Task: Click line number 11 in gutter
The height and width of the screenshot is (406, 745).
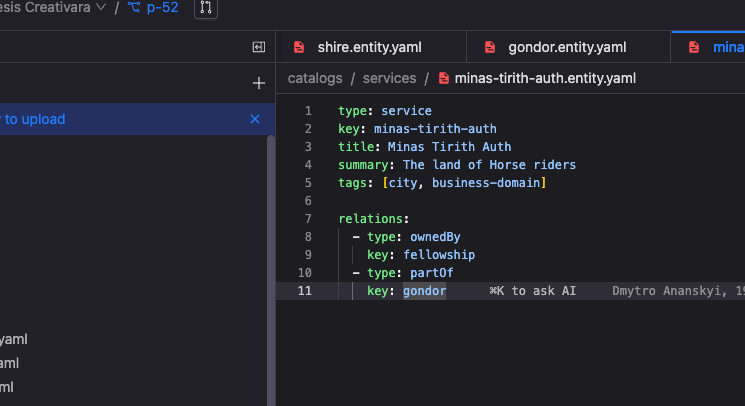Action: (305, 291)
